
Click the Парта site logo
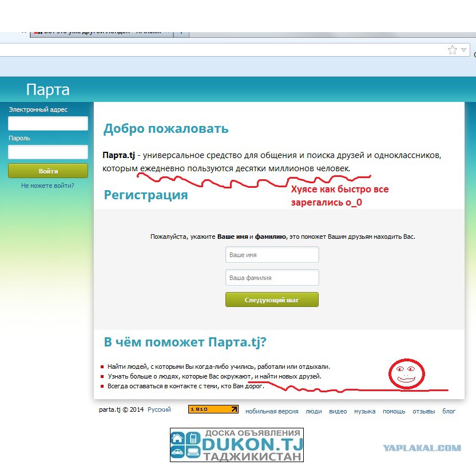click(47, 90)
